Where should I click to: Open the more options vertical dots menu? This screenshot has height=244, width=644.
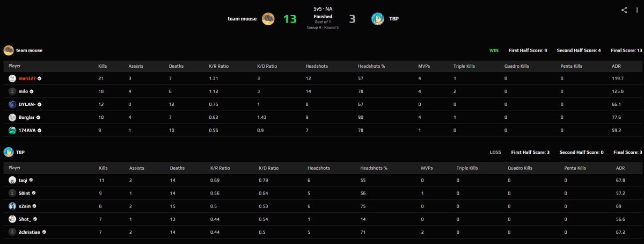[636, 10]
